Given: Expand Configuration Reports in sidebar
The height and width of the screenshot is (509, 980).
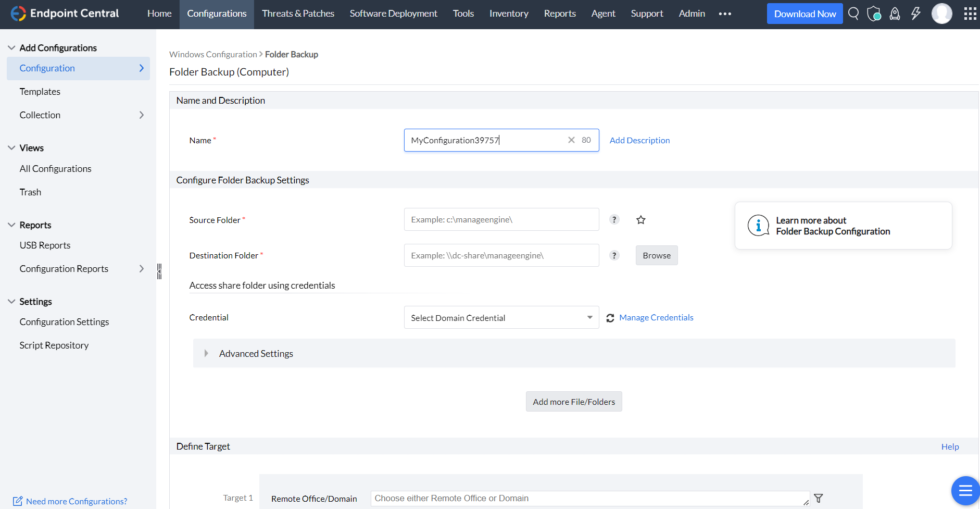Looking at the screenshot, I should [141, 268].
